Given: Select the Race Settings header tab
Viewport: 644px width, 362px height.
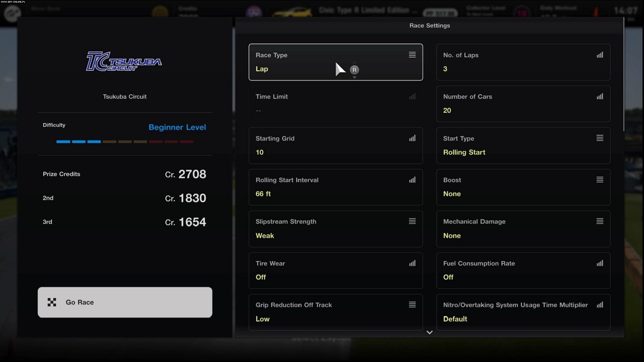Looking at the screenshot, I should pos(430,25).
